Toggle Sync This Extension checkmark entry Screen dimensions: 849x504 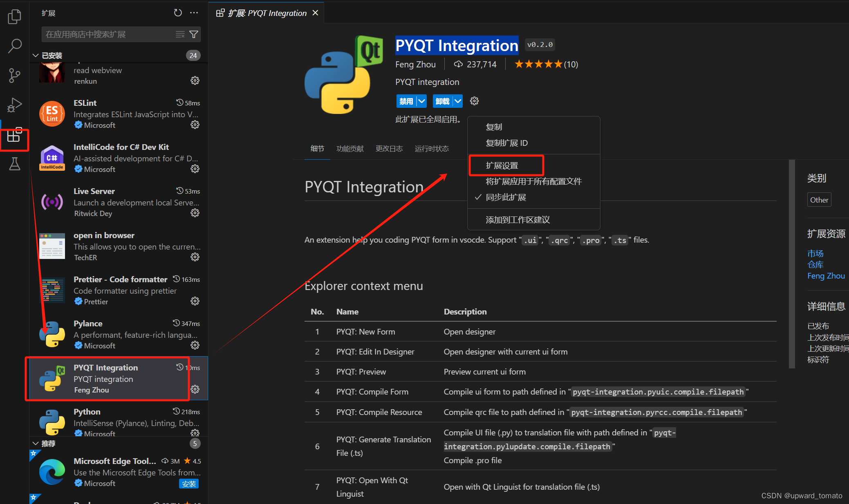tap(534, 197)
